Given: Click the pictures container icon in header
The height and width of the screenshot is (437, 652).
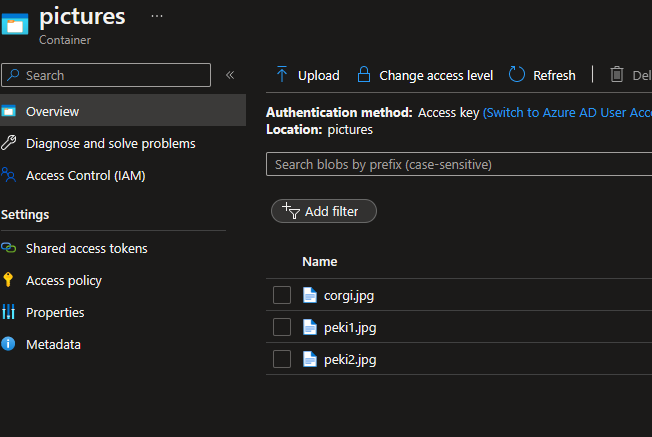Looking at the screenshot, I should point(15,24).
